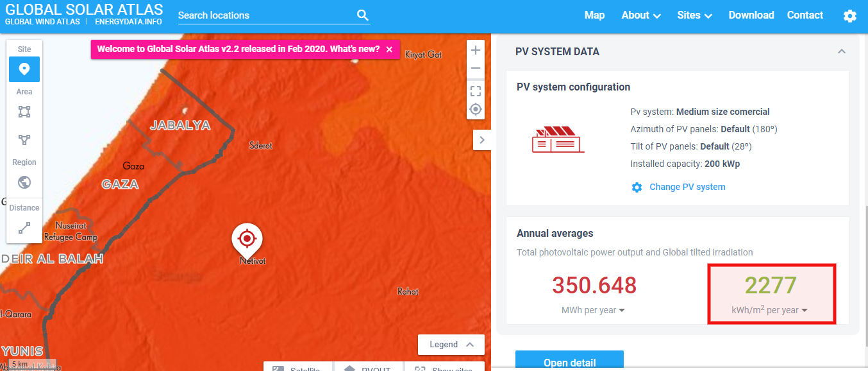The height and width of the screenshot is (371, 868).
Task: Switch to the Satellite base map
Action: tap(298, 367)
